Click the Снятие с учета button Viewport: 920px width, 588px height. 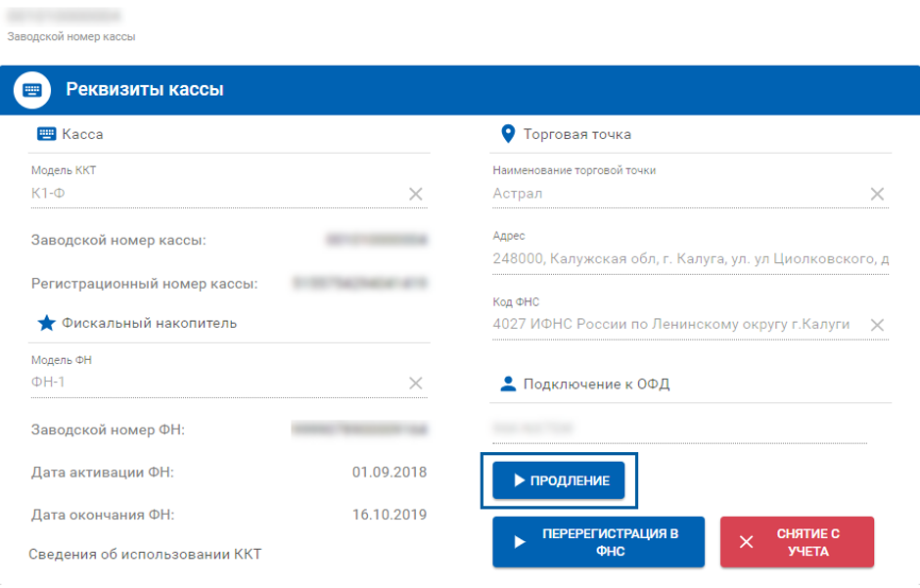[x=798, y=542]
